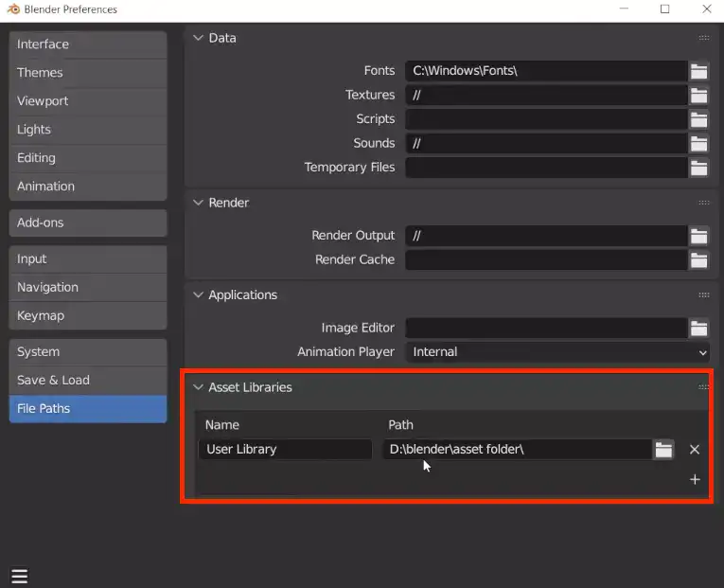Edit the Textures path field
Viewport: 724px width, 588px height.
(x=546, y=96)
